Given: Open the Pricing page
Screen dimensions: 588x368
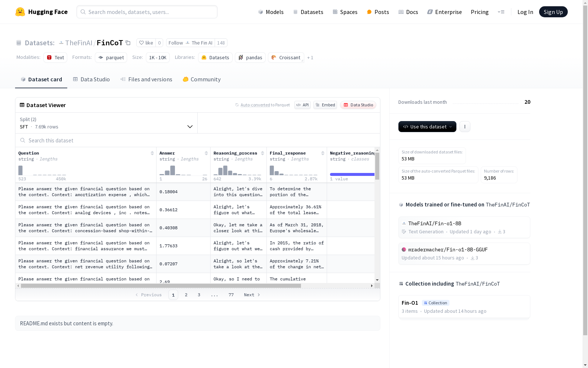Looking at the screenshot, I should tap(480, 12).
